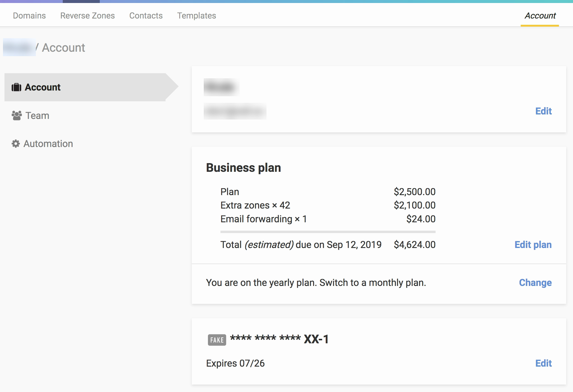Go to Reverse Zones tab
Image resolution: width=573 pixels, height=392 pixels.
[x=88, y=16]
